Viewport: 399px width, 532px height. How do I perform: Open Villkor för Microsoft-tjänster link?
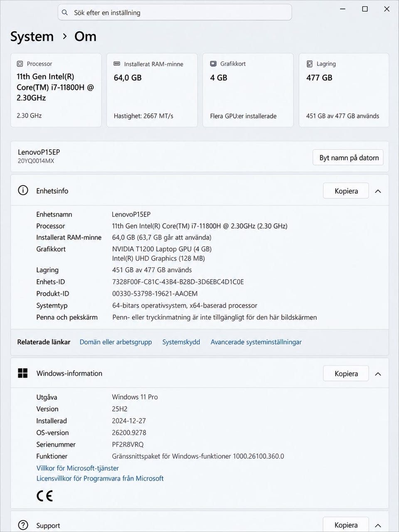(x=78, y=468)
